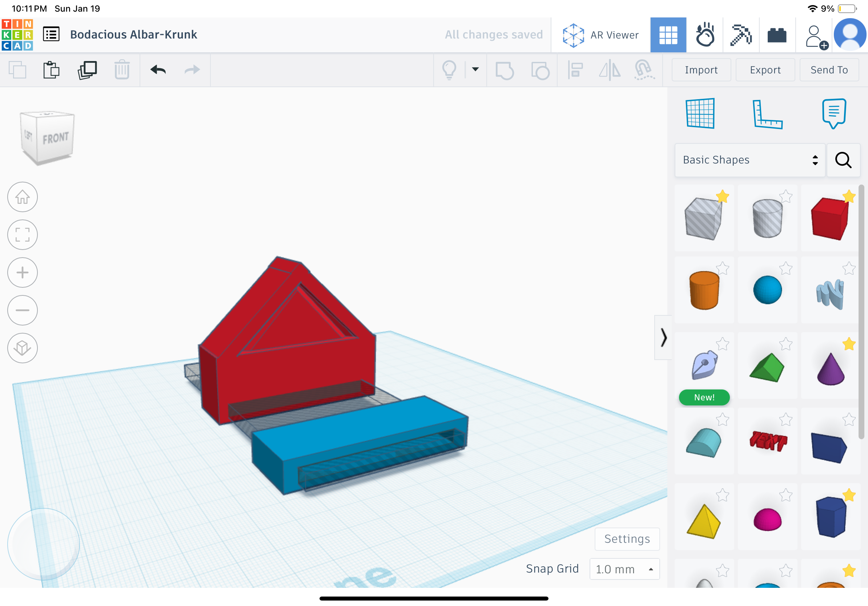This screenshot has height=606, width=868.
Task: Click the Delete trash icon
Action: tap(122, 70)
